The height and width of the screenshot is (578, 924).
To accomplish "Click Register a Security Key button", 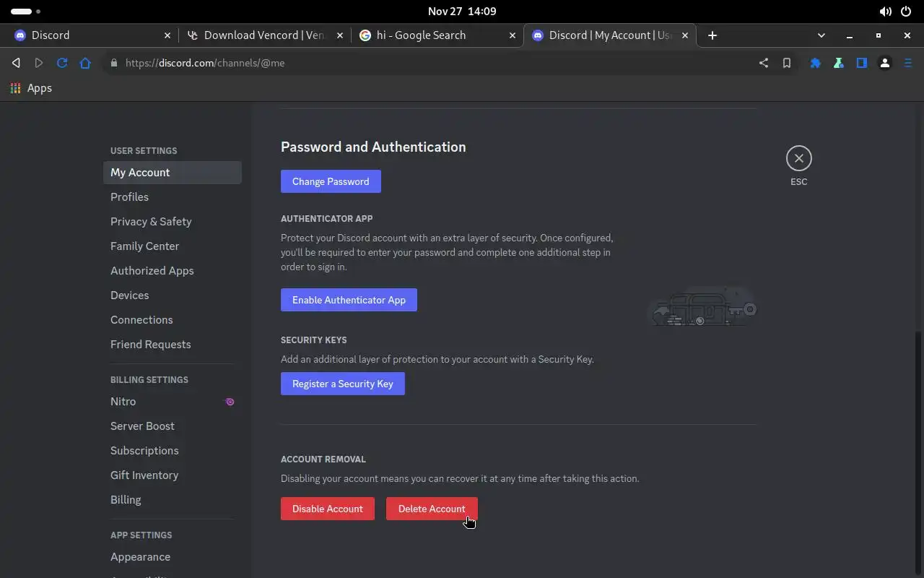I will (343, 384).
